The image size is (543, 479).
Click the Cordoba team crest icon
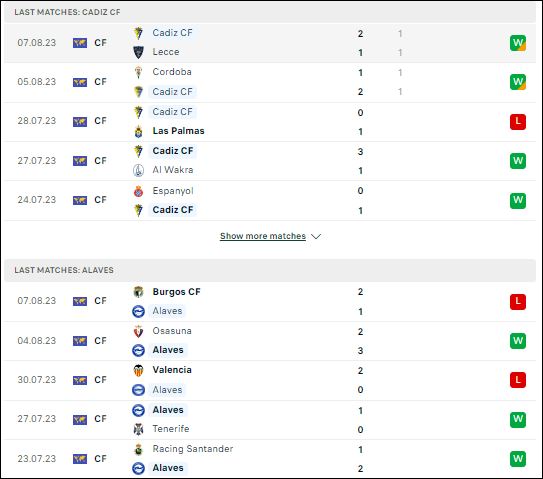click(x=138, y=72)
